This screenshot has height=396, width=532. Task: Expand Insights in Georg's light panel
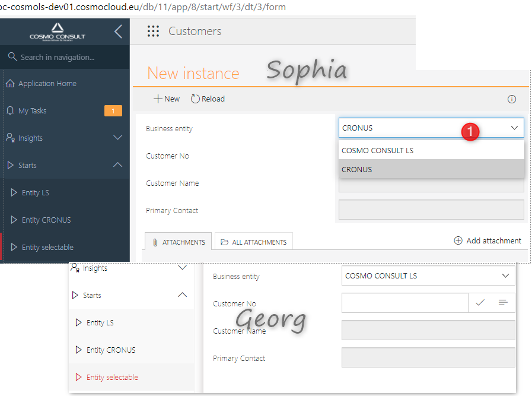coord(182,268)
